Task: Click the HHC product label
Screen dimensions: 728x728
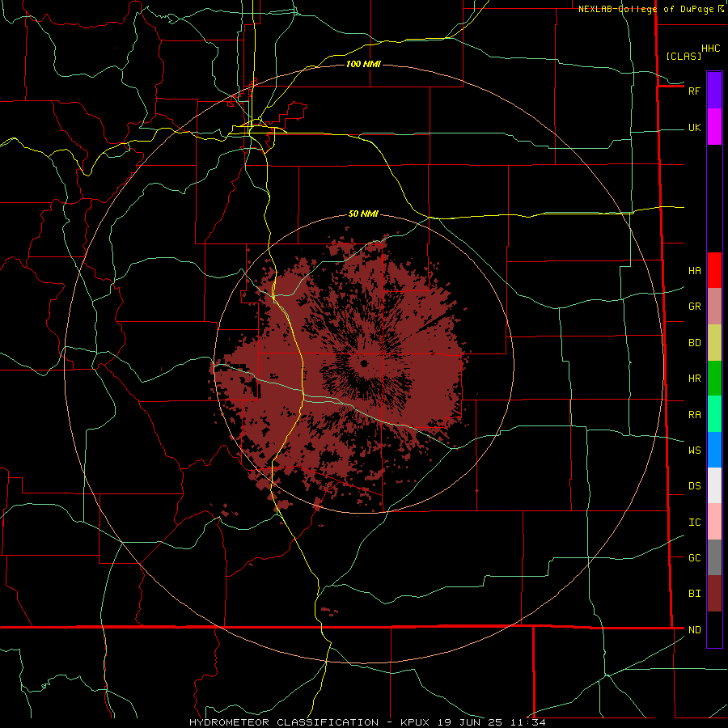Action: [x=711, y=49]
